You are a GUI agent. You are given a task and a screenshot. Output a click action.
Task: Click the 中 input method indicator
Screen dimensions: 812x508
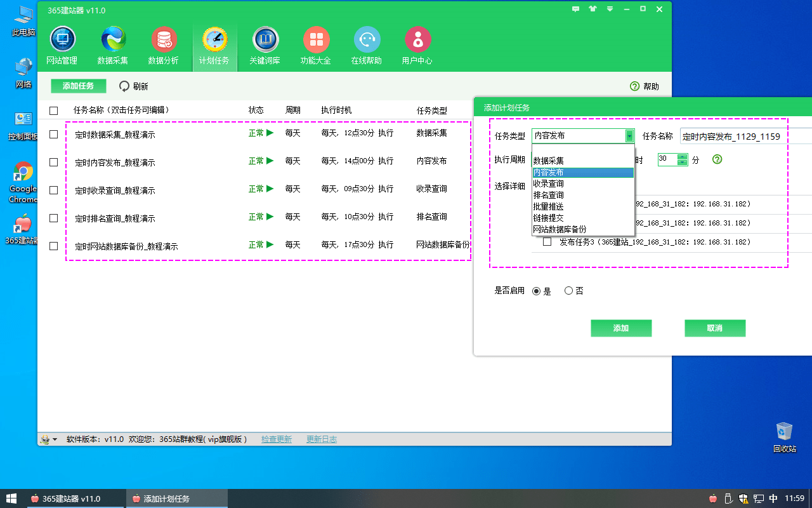point(773,498)
